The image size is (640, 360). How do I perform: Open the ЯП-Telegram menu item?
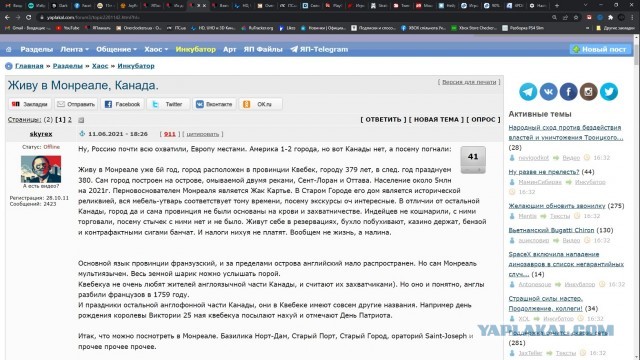(x=319, y=49)
